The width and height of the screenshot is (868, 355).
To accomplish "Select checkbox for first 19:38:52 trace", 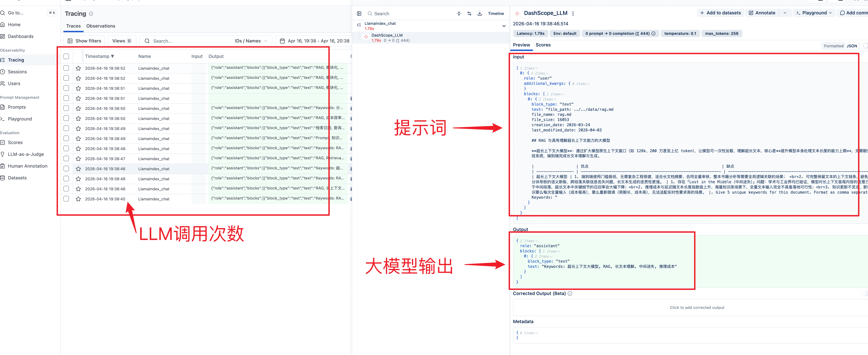I will pyautogui.click(x=66, y=68).
